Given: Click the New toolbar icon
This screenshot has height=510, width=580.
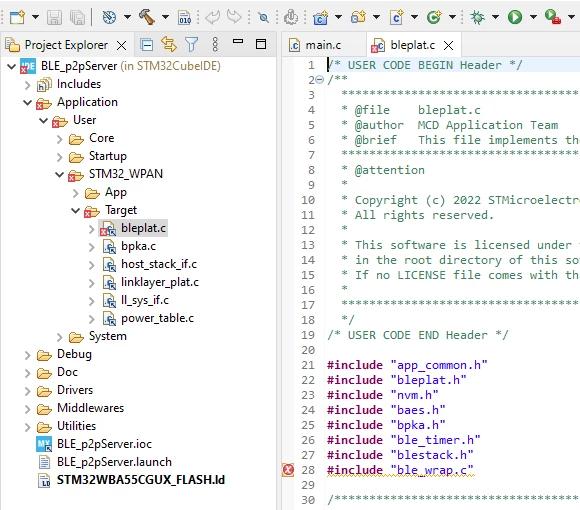Looking at the screenshot, I should [x=17, y=17].
